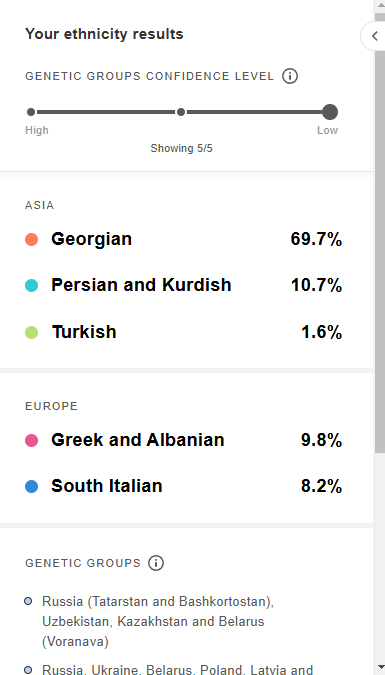Select the Turkish ethnicity row
Viewport: 385px width, 675px height.
point(183,332)
